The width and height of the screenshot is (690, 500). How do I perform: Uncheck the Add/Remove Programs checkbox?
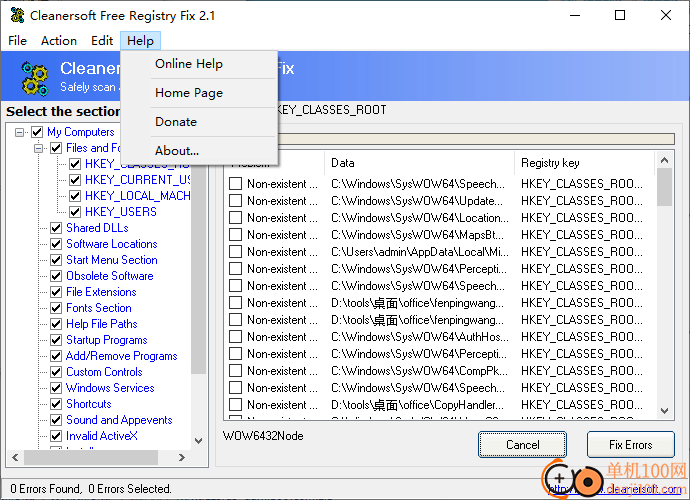point(56,356)
